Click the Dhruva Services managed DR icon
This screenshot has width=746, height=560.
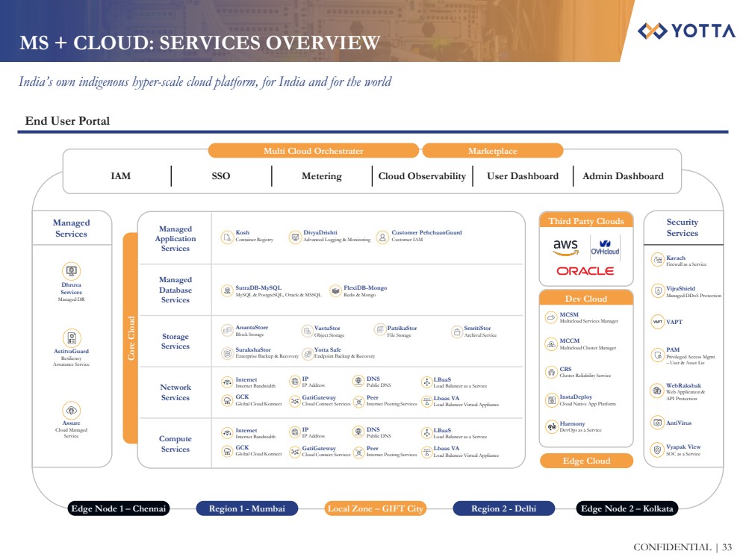tap(72, 272)
